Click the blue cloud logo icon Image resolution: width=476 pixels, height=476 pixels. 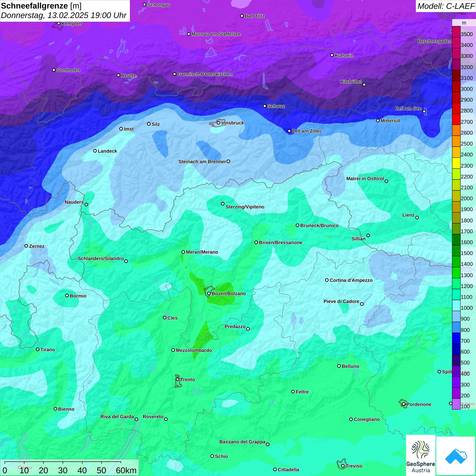click(x=456, y=456)
